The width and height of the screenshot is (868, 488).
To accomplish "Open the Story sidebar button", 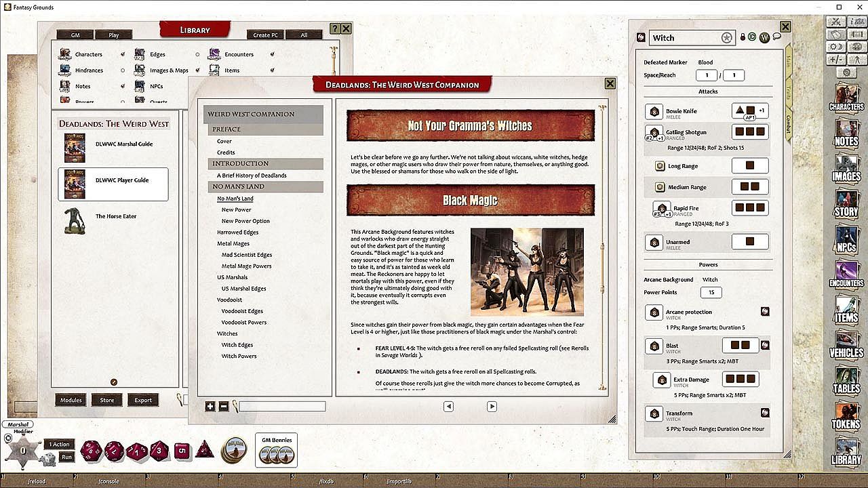I will 846,203.
